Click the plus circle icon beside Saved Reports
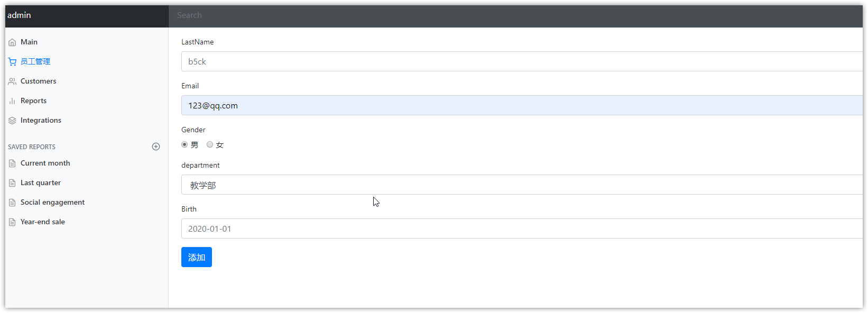 tap(156, 147)
